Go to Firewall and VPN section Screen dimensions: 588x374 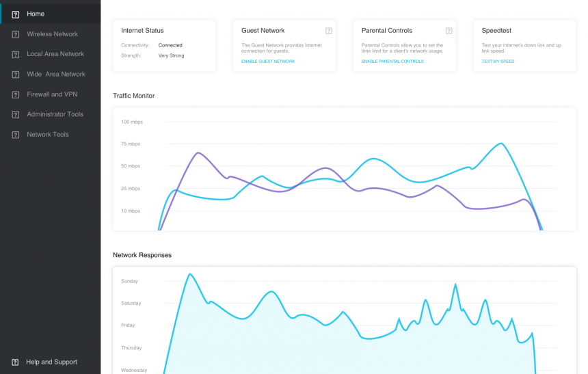click(52, 94)
